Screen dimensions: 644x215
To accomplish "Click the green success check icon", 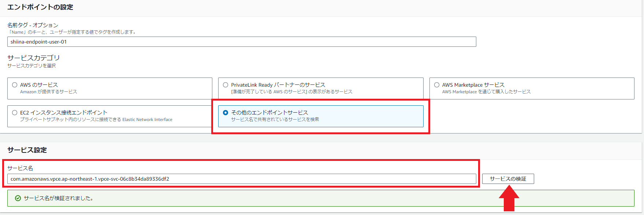I will (x=18, y=198).
